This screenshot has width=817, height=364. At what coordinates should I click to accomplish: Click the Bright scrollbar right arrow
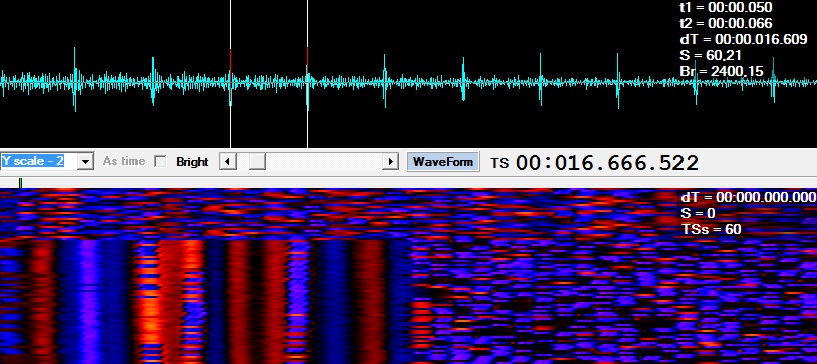[390, 162]
